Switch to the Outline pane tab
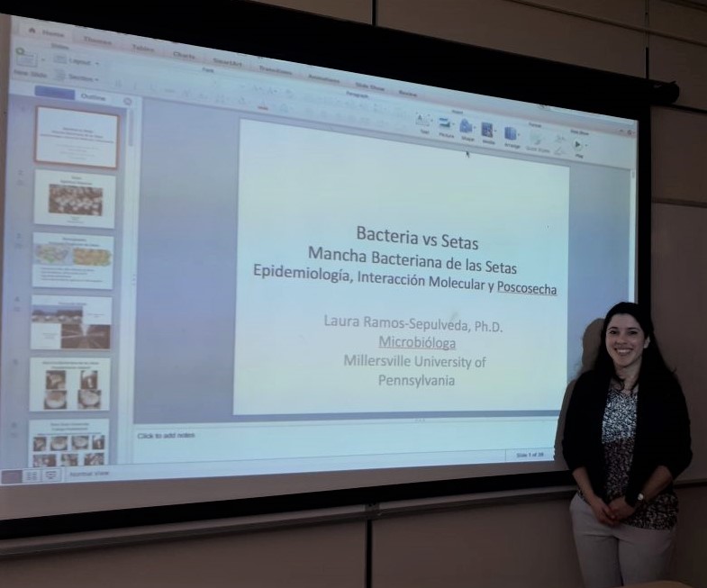Screen dimensions: 707x588 [94, 97]
